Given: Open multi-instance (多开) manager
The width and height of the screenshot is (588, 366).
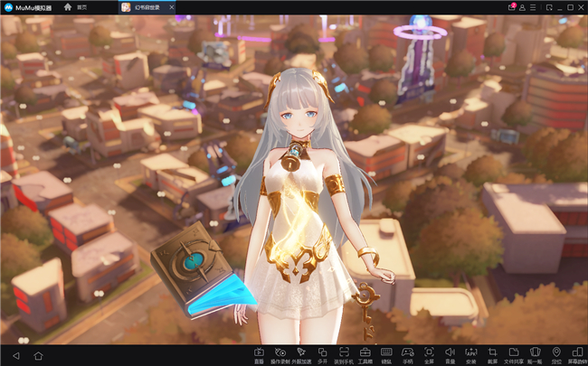Looking at the screenshot, I should coord(322,354).
